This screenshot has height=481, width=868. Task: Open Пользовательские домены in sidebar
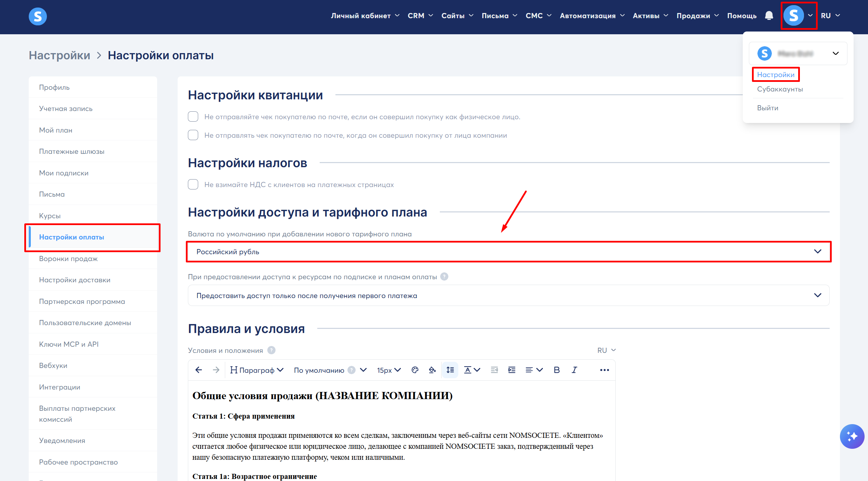(x=93, y=323)
